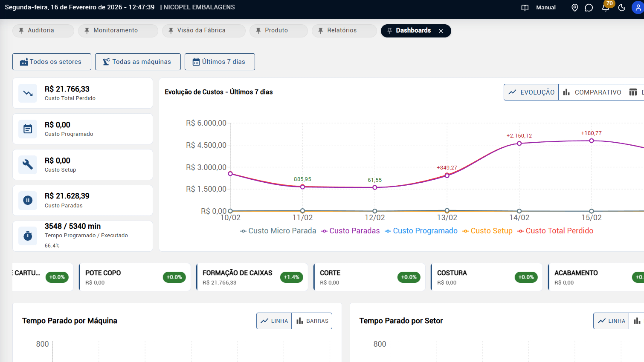Select BARRAS view for Tempo Parado por Máquina
The height and width of the screenshot is (362, 644).
[312, 321]
